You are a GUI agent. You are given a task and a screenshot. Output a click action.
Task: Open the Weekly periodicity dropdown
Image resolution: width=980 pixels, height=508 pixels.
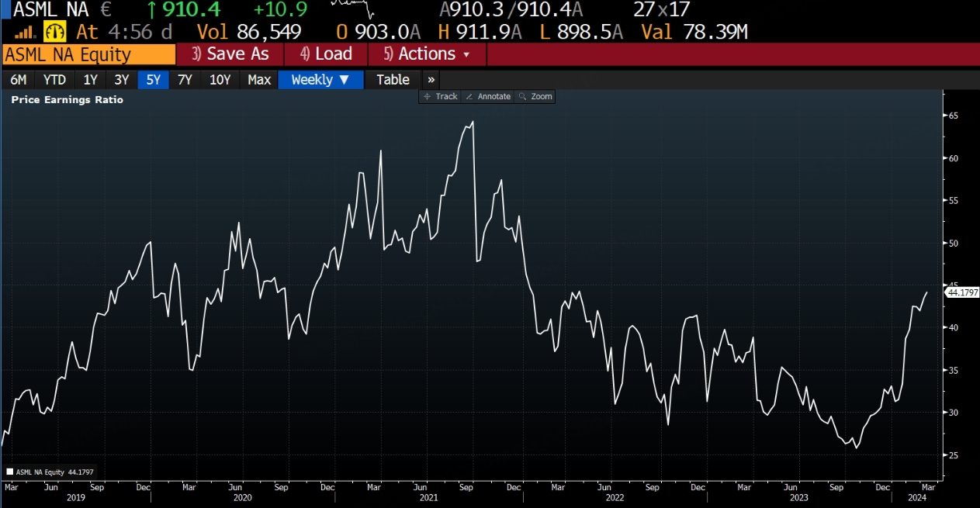pos(320,79)
